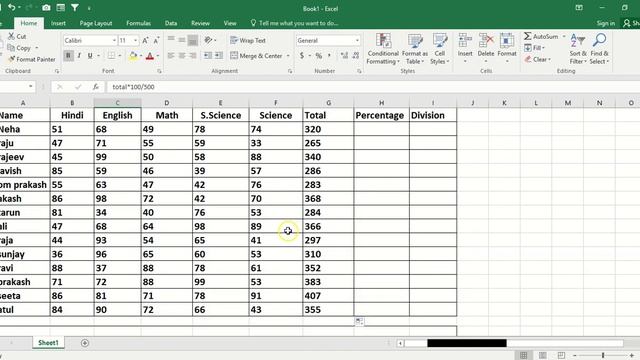The height and width of the screenshot is (360, 640).
Task: Click the Undo icon in quick access toolbar
Action: pos(12,7)
